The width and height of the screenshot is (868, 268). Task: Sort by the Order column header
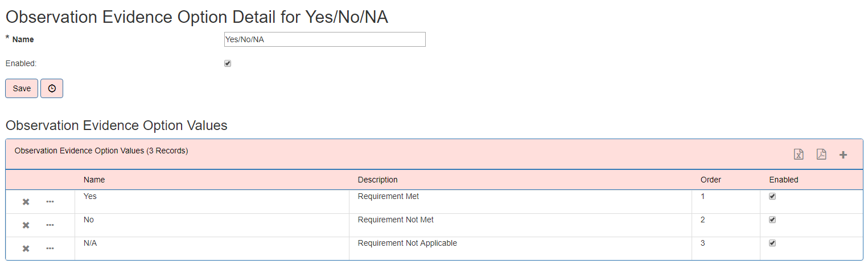pos(711,180)
